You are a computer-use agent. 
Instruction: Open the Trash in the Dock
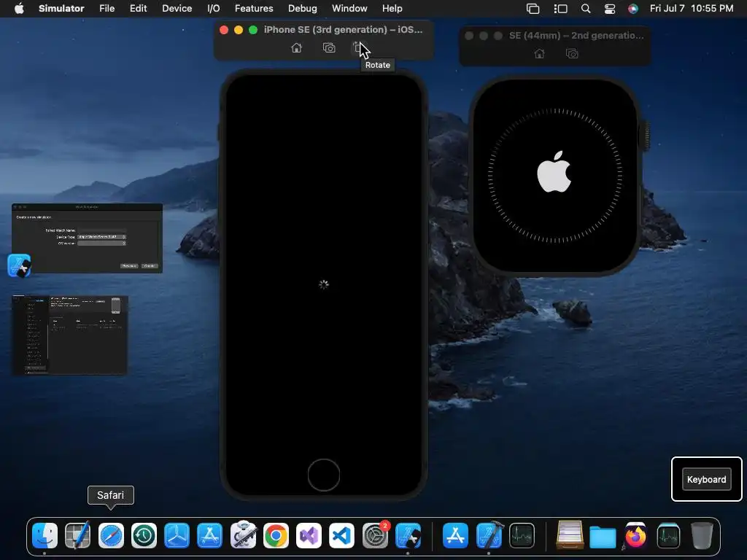(702, 536)
